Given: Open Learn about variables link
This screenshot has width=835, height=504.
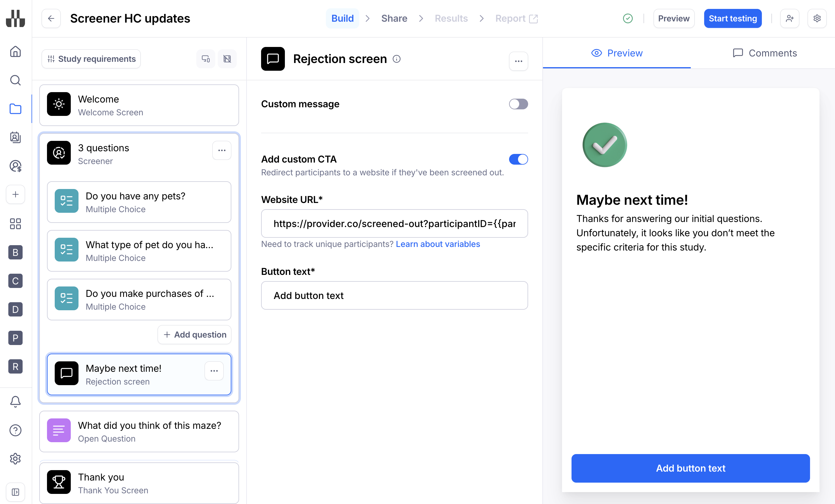Looking at the screenshot, I should click(x=437, y=244).
